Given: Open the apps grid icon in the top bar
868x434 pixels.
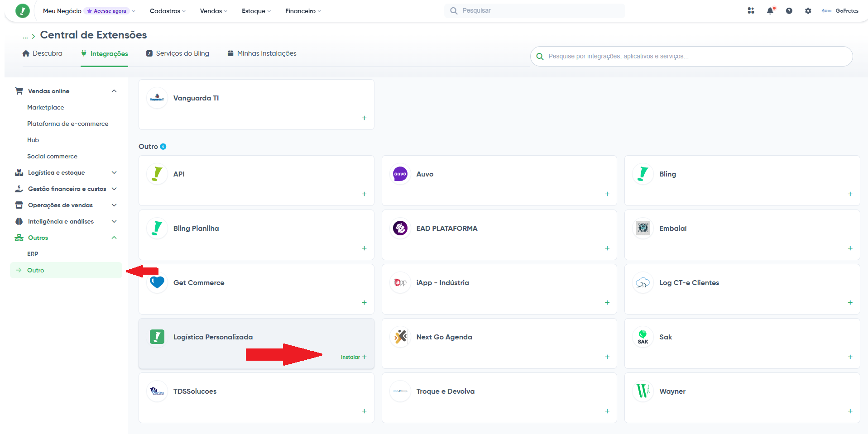Looking at the screenshot, I should point(751,11).
